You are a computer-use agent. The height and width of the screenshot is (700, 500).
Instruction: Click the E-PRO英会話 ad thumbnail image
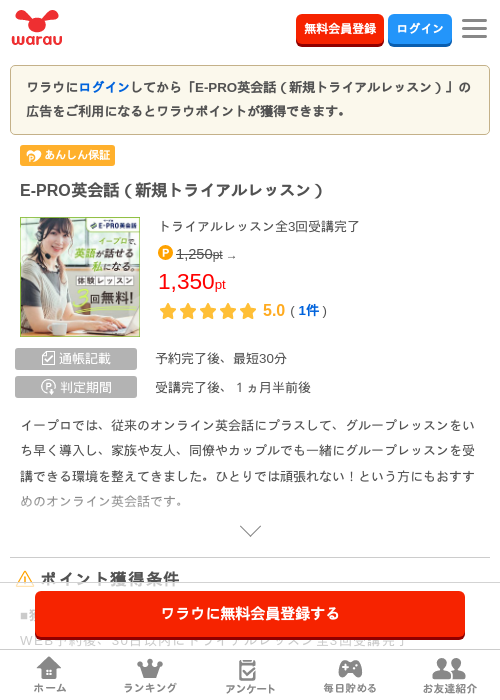click(x=80, y=277)
